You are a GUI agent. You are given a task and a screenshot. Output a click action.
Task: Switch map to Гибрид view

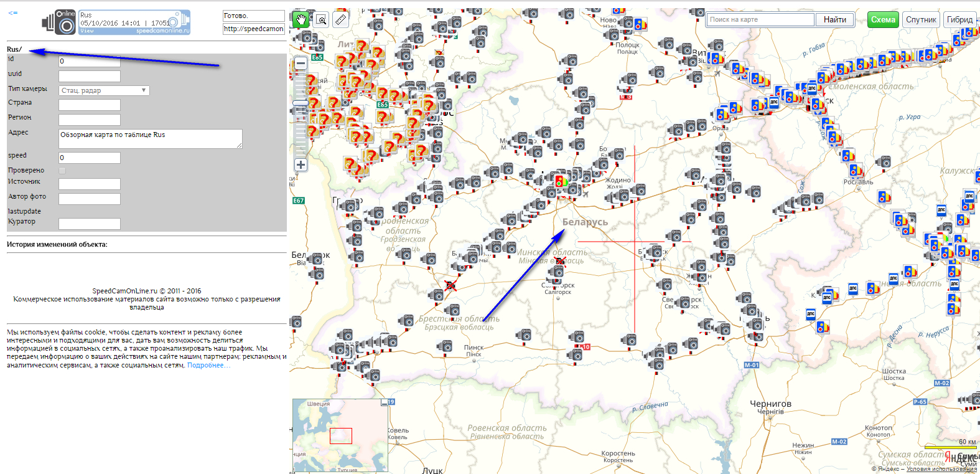pos(959,19)
